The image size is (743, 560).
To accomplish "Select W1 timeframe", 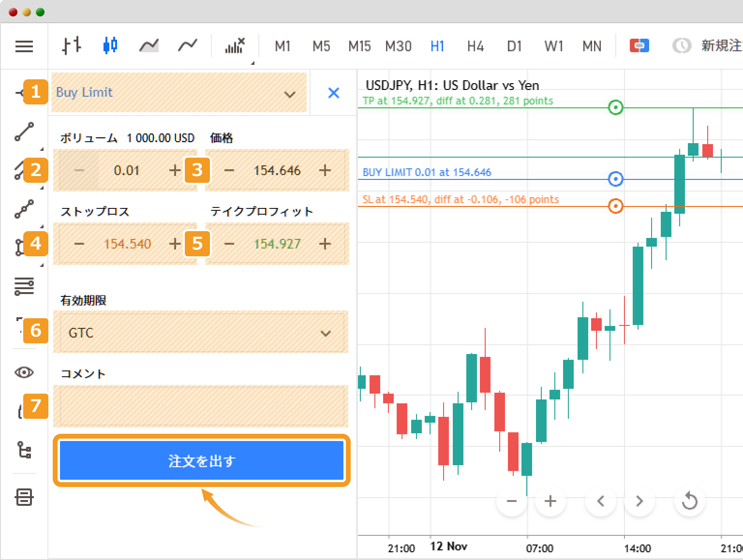I will [x=553, y=46].
